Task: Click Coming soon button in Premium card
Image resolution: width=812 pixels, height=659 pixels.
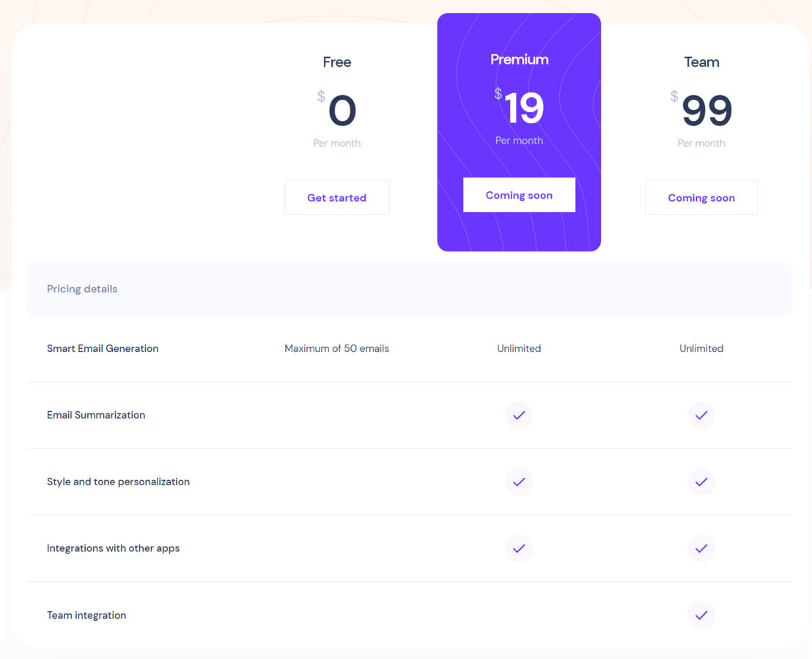Action: pyautogui.click(x=519, y=195)
